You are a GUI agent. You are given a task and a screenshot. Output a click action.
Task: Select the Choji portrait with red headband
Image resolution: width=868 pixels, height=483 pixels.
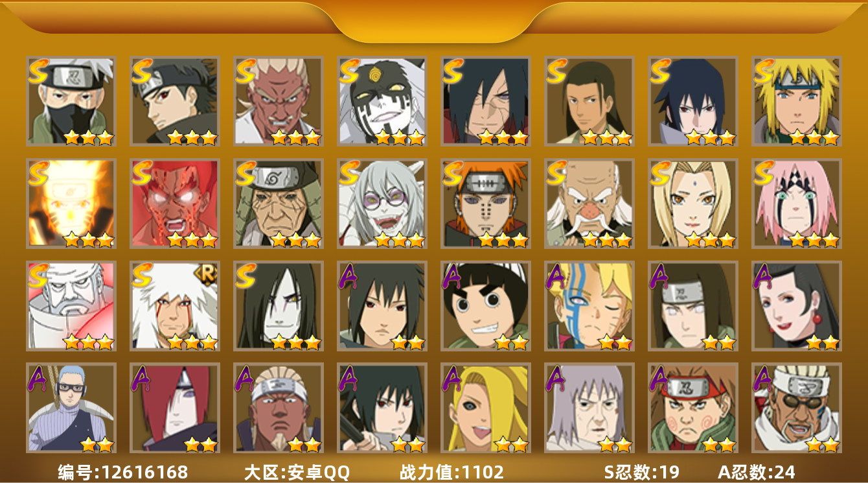pos(693,408)
